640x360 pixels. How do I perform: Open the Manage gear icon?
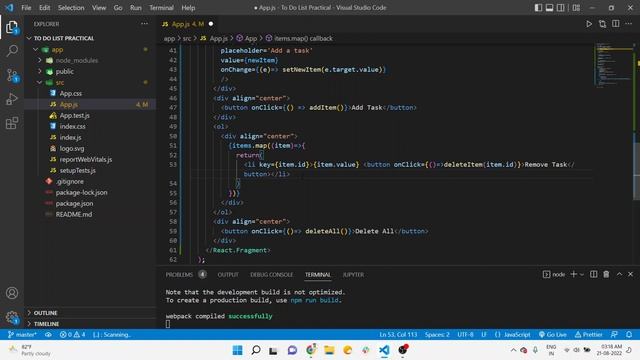[12, 317]
